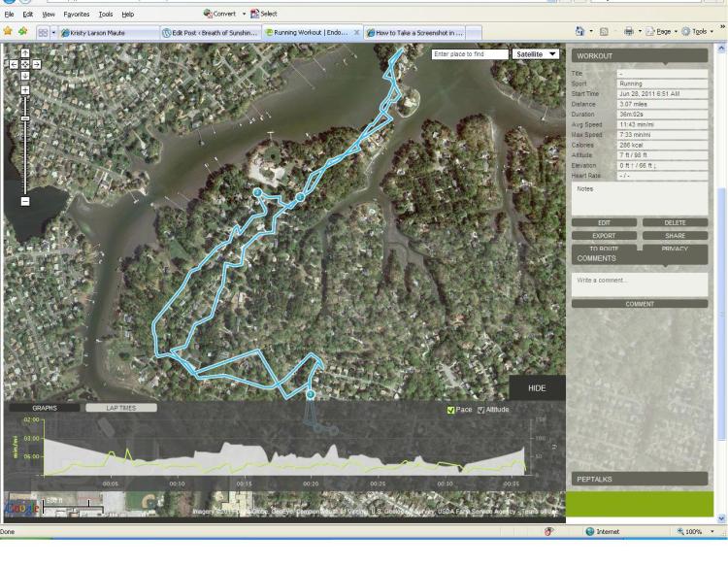Toggle the Pace checkbox

click(x=451, y=410)
